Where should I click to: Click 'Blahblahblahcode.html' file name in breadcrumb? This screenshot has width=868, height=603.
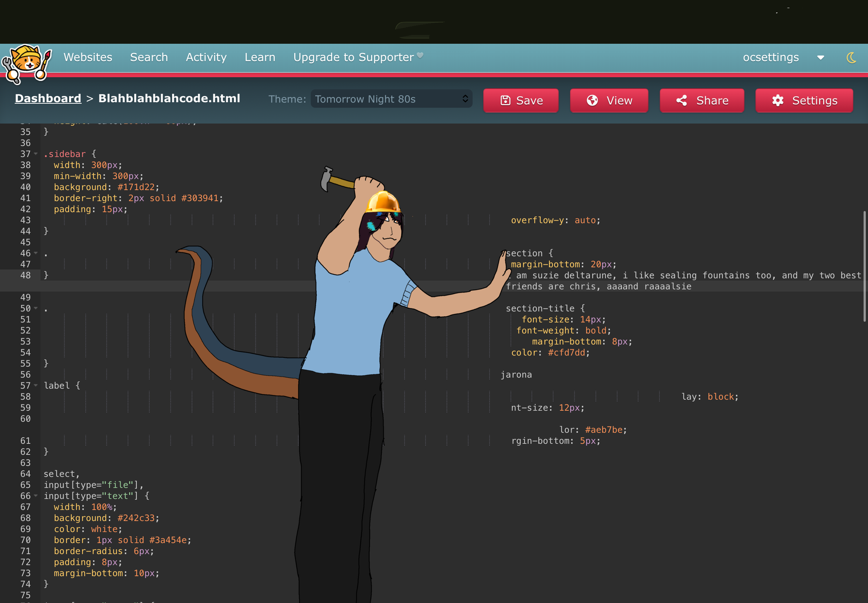(169, 98)
